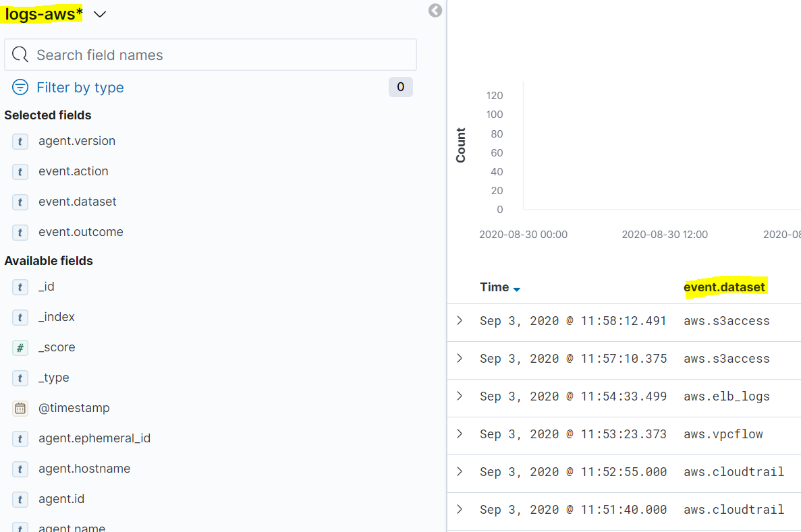This screenshot has width=801, height=532.
Task: Click the Time sort direction arrow
Action: point(516,289)
